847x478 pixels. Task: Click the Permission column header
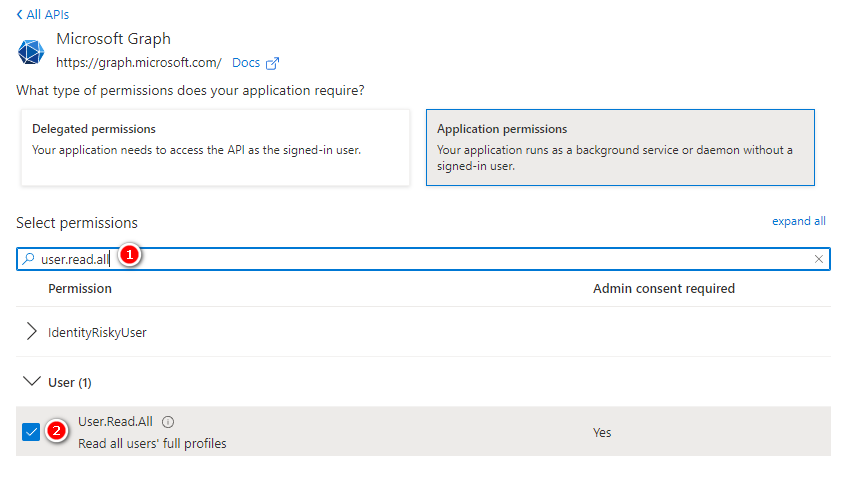(80, 288)
